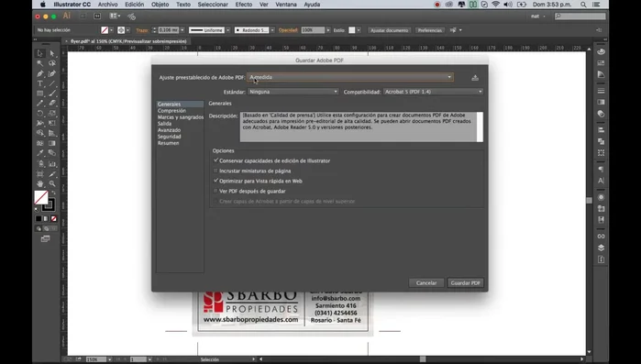
Task: Click the stroke weight value field
Action: point(168,30)
